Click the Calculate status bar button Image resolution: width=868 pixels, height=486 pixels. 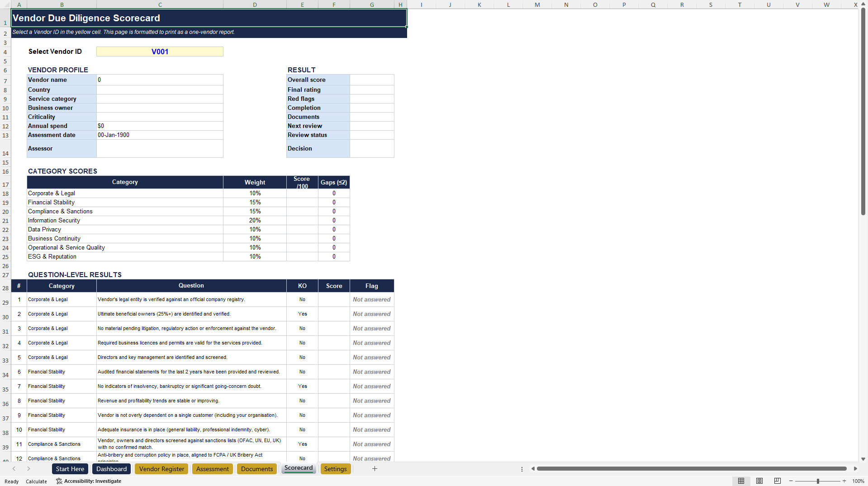click(x=36, y=481)
